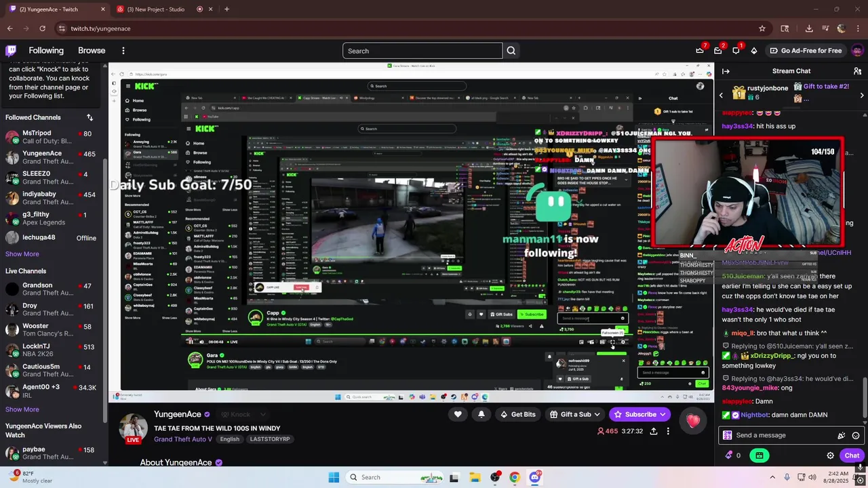Click the floating red heart reaction

(693, 422)
